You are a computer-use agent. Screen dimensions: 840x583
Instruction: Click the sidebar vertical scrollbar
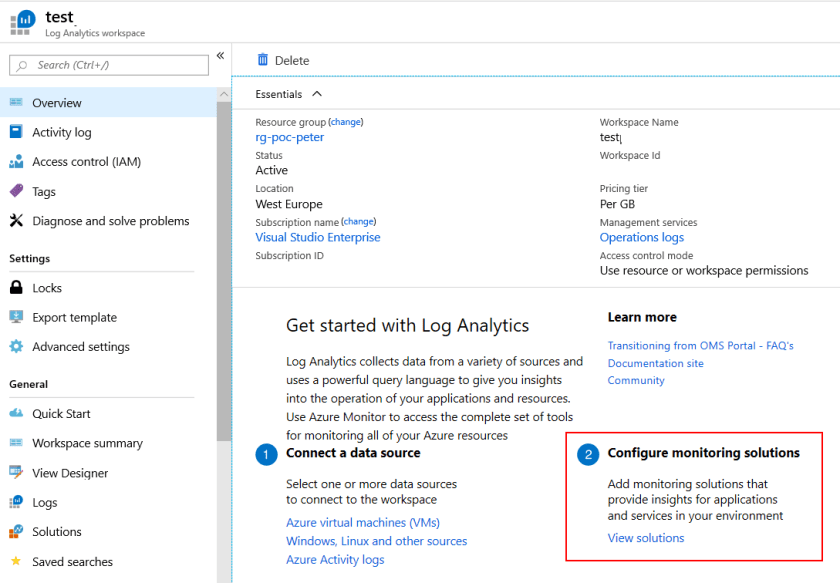(x=224, y=270)
